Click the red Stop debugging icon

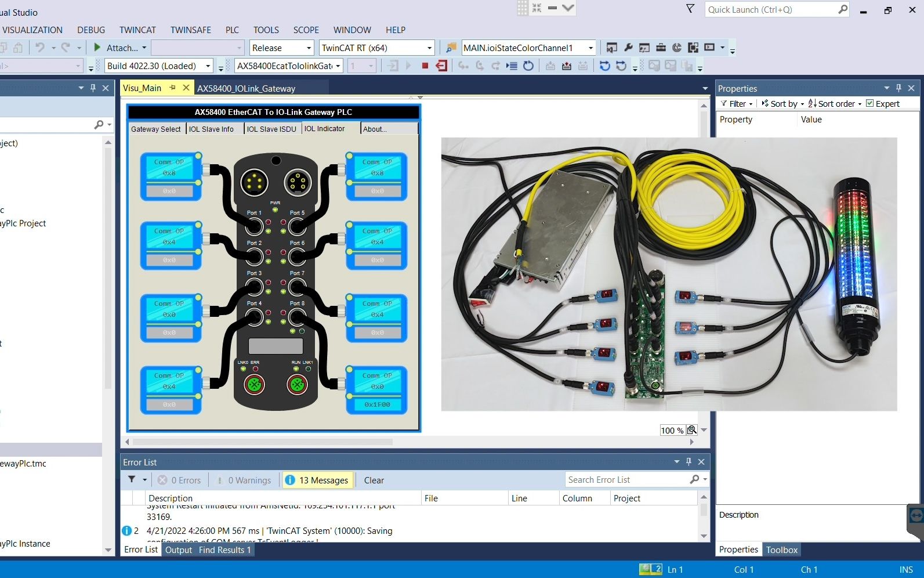point(425,66)
